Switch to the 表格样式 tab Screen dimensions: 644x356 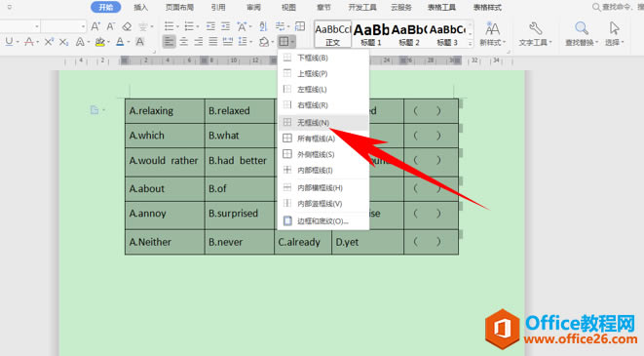[x=487, y=8]
